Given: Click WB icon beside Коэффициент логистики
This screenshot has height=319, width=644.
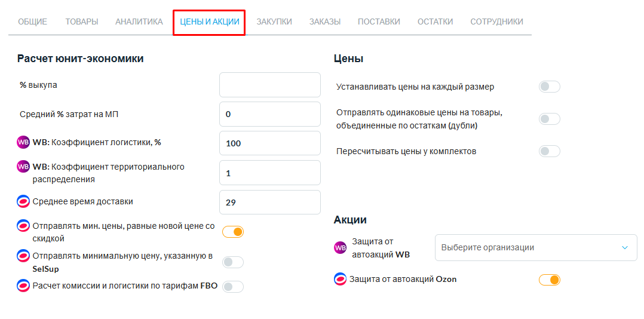Looking at the screenshot, I should pyautogui.click(x=23, y=142).
